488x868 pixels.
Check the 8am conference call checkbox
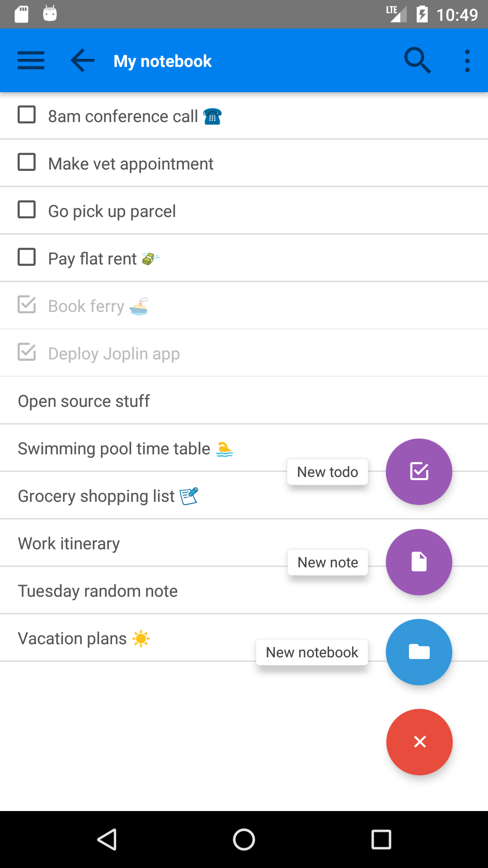pos(27,115)
